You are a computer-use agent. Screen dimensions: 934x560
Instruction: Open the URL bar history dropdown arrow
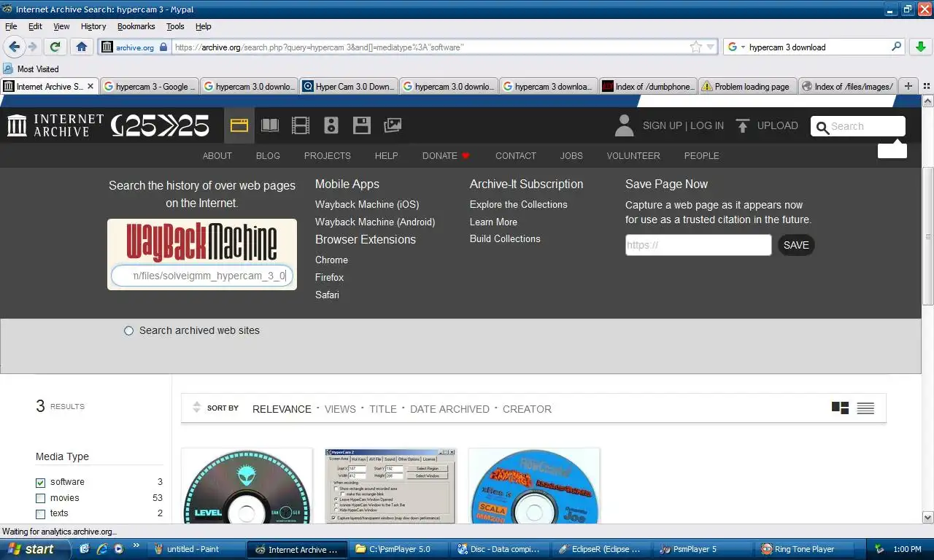coord(710,47)
